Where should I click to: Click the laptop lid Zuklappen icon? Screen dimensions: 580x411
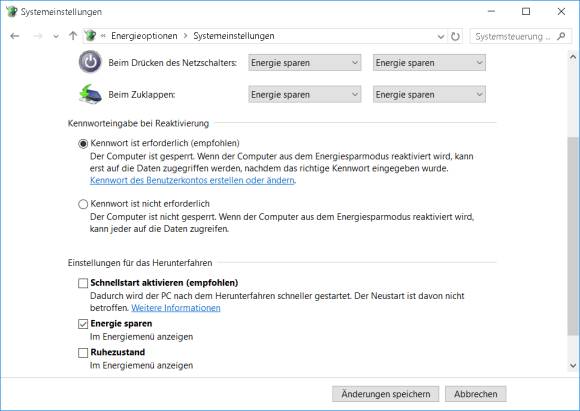(90, 94)
